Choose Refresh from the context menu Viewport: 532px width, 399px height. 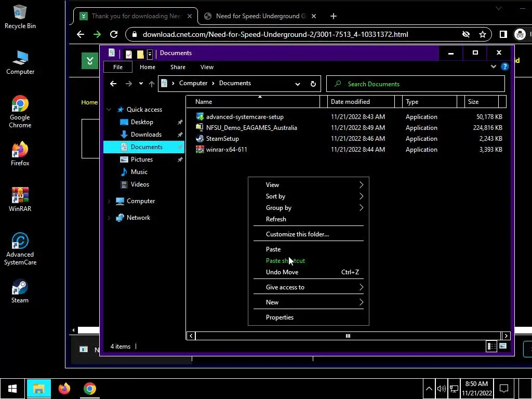(309, 219)
